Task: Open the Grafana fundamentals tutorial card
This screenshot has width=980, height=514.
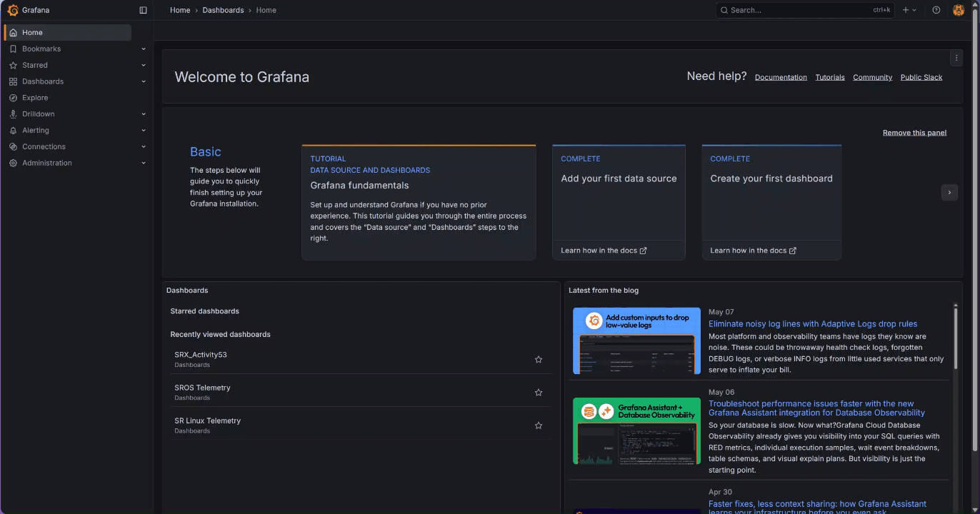Action: 419,203
